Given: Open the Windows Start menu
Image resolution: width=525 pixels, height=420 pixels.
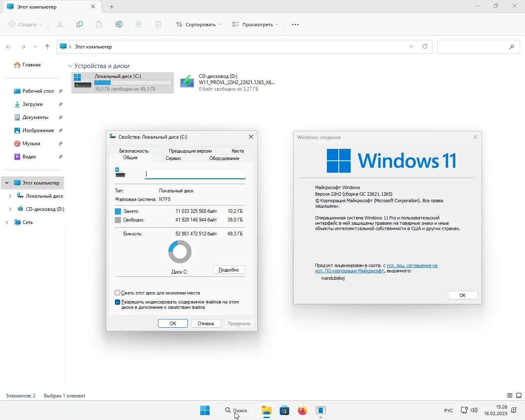Looking at the screenshot, I should (x=205, y=410).
